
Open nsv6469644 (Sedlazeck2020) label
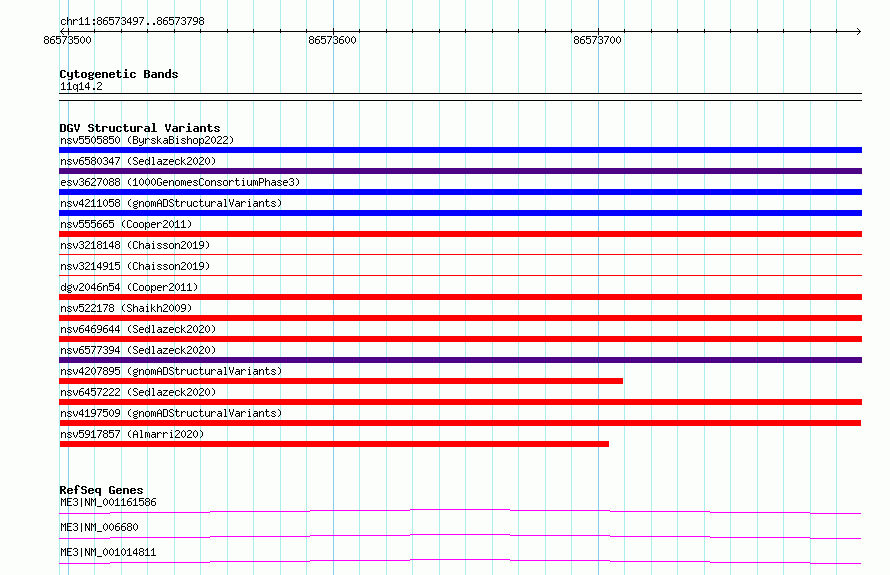[138, 329]
